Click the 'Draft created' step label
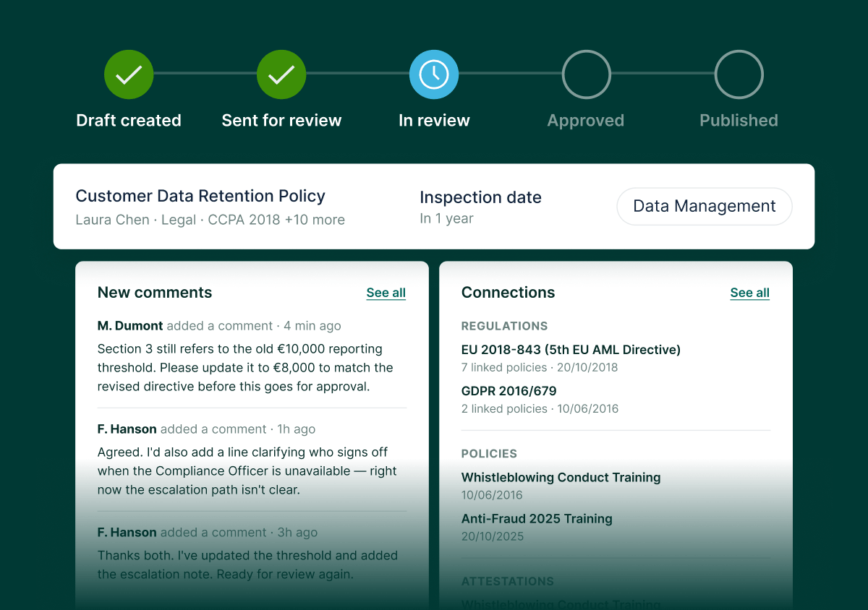This screenshot has width=868, height=610. coord(129,121)
